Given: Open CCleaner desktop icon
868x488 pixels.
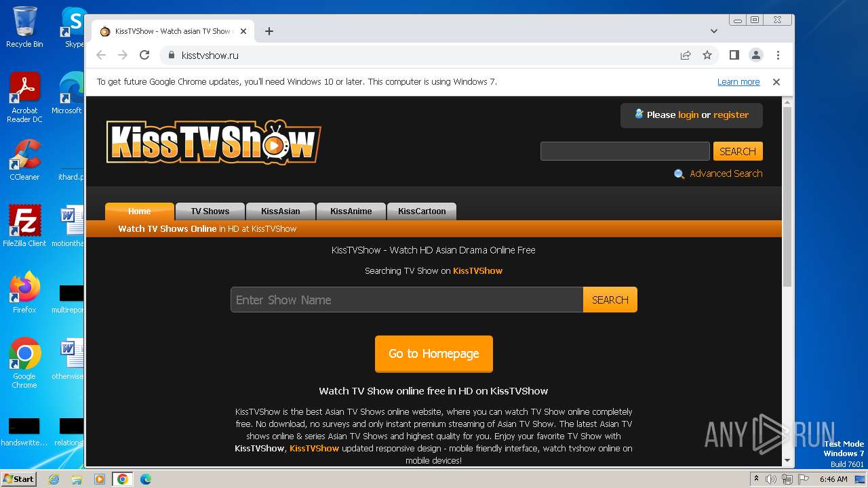Looking at the screenshot, I should 24,160.
